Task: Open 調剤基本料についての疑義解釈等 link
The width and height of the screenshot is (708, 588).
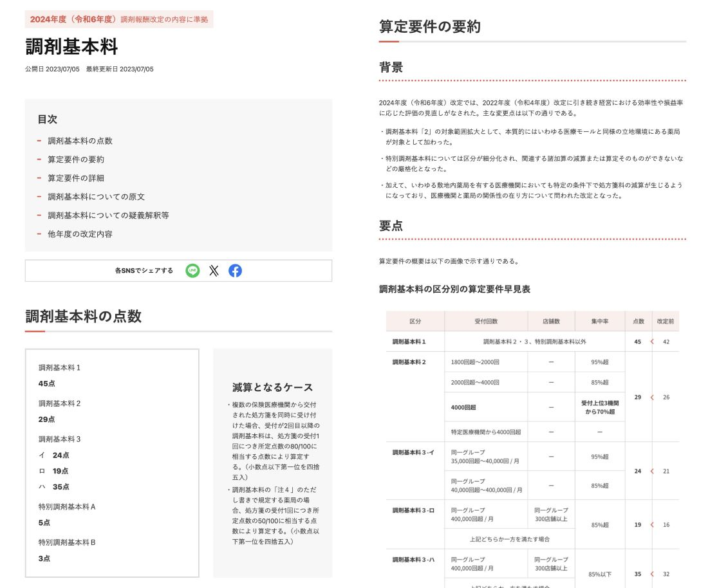Action: [108, 216]
